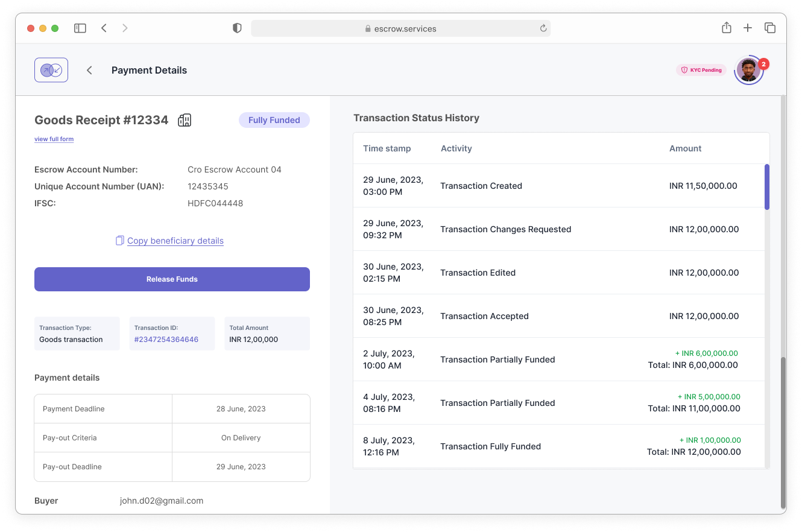Toggle the Safari sidebar icon
Screen dimensions: 802x532
[80, 28]
